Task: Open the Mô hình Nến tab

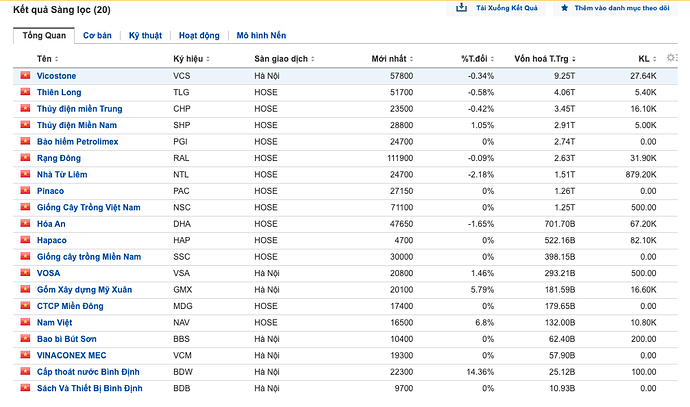Action: click(261, 35)
